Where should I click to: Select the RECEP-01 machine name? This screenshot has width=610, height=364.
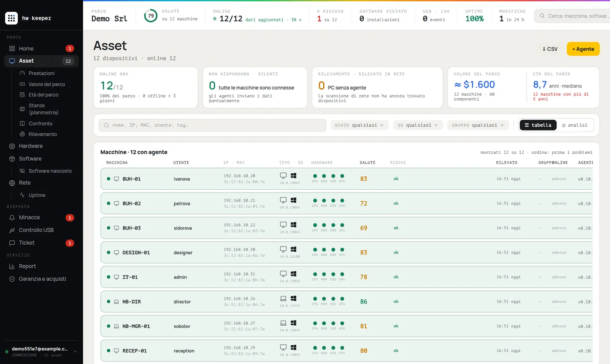click(135, 351)
